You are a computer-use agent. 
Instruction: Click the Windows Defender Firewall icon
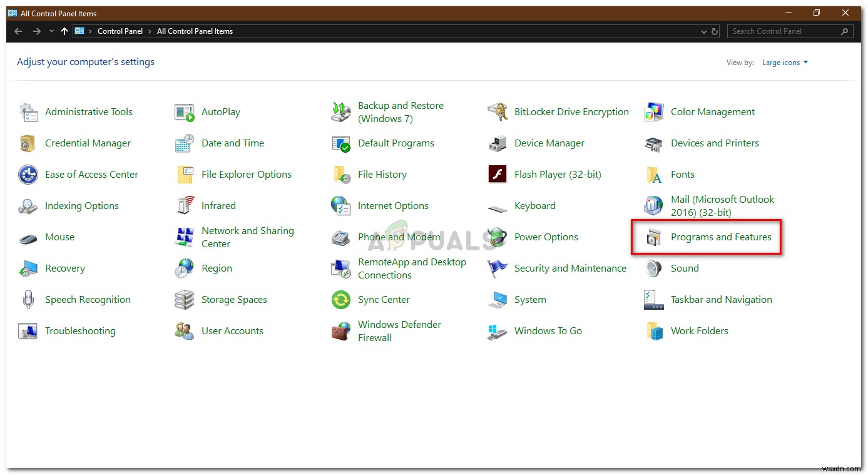(341, 331)
